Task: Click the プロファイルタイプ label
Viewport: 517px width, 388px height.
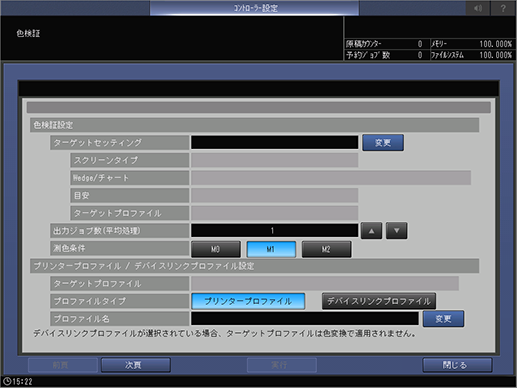Action: point(120,301)
